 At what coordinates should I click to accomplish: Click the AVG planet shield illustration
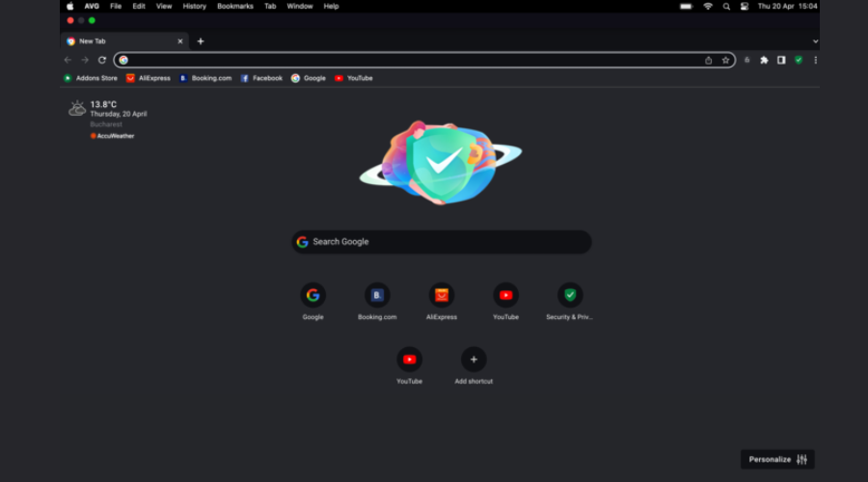click(441, 163)
